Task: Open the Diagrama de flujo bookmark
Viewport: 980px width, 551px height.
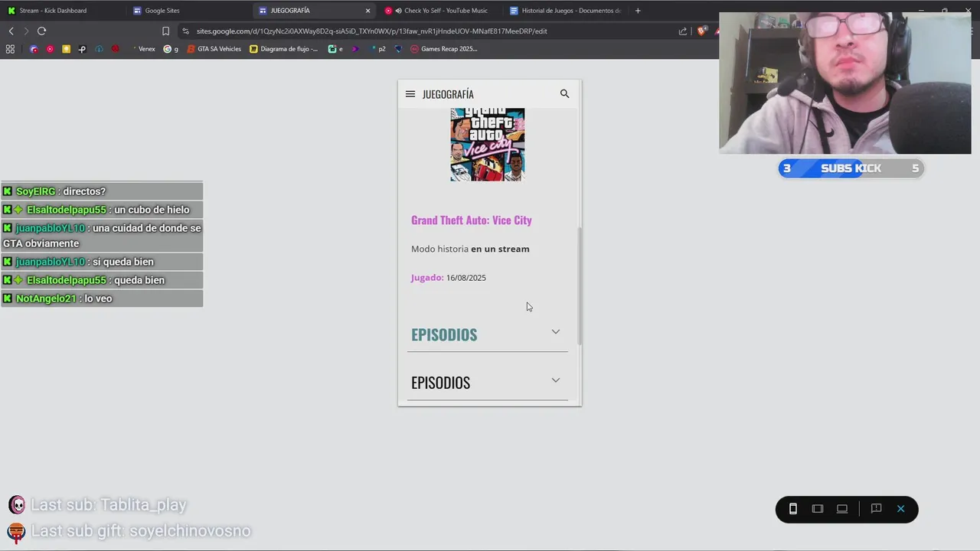Action: coord(284,49)
